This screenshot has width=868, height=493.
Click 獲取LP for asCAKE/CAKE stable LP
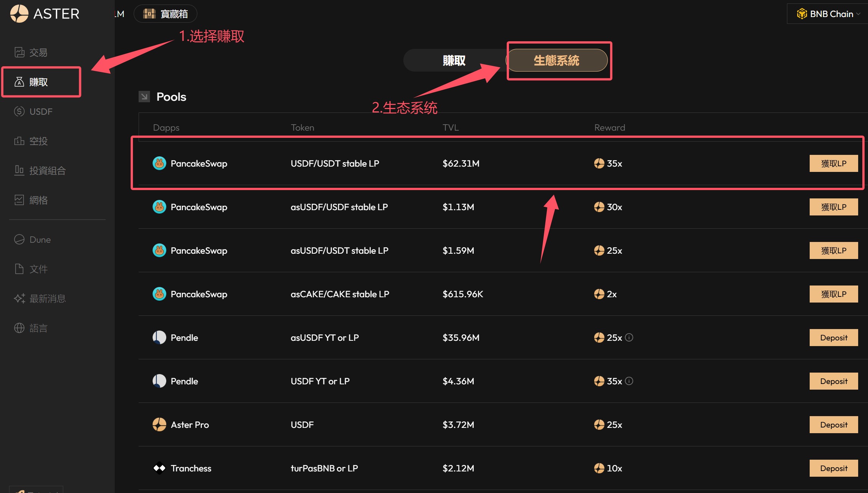(834, 294)
